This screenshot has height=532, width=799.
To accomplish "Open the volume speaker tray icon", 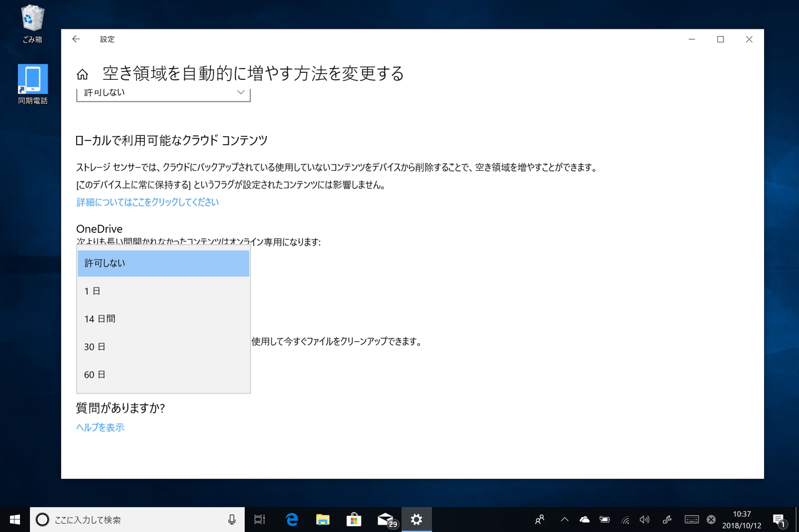I will click(645, 520).
